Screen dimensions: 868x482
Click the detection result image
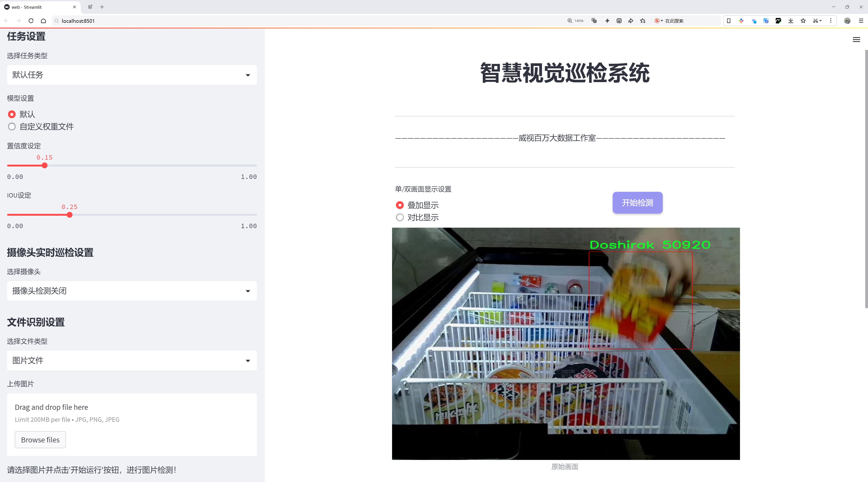click(566, 344)
